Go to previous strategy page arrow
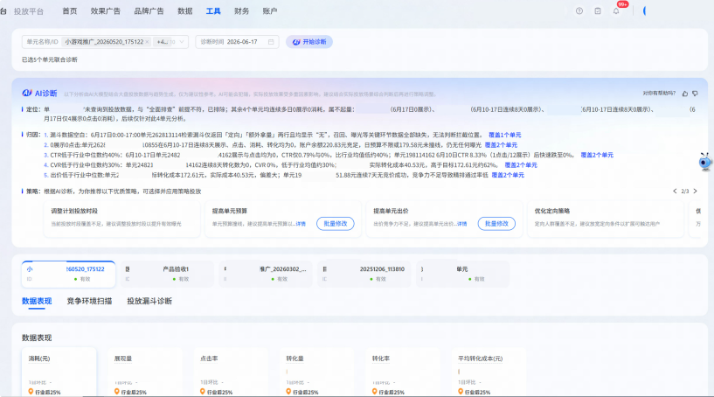 click(675, 191)
